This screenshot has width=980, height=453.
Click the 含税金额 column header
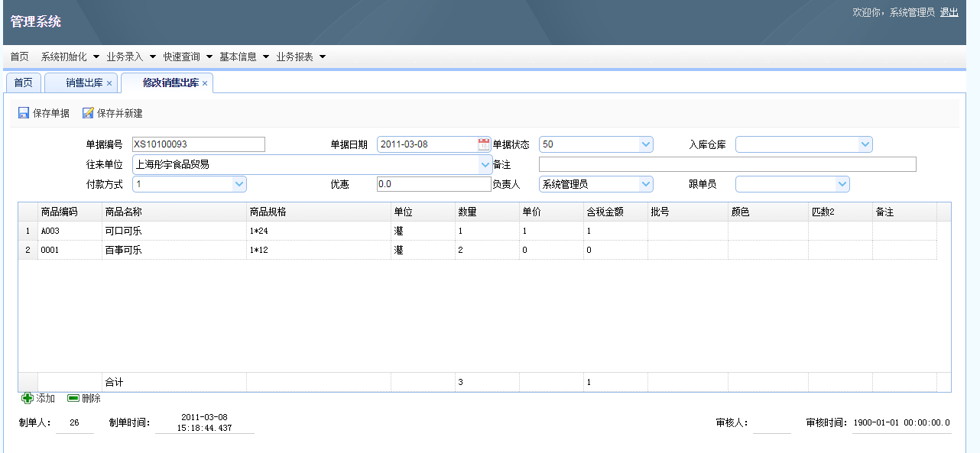click(x=615, y=212)
